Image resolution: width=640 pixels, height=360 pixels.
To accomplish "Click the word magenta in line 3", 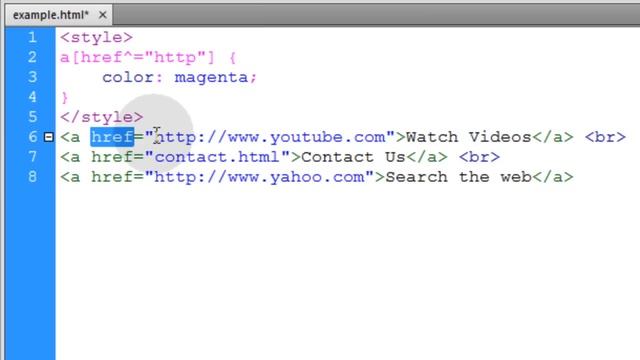I will pos(211,77).
